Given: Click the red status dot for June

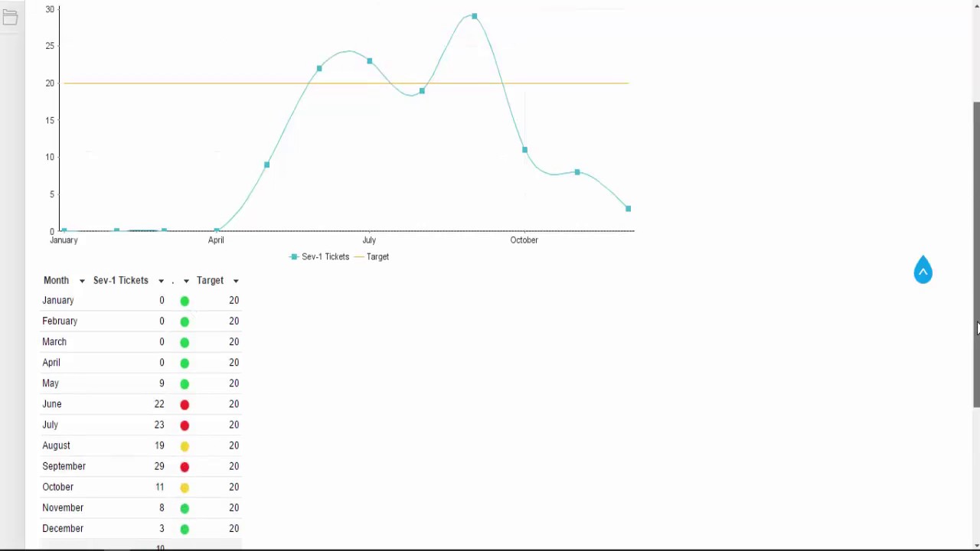Looking at the screenshot, I should point(185,404).
